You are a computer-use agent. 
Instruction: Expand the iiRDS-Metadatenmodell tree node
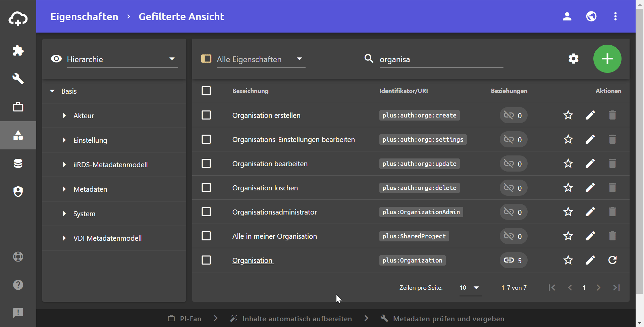pos(64,165)
